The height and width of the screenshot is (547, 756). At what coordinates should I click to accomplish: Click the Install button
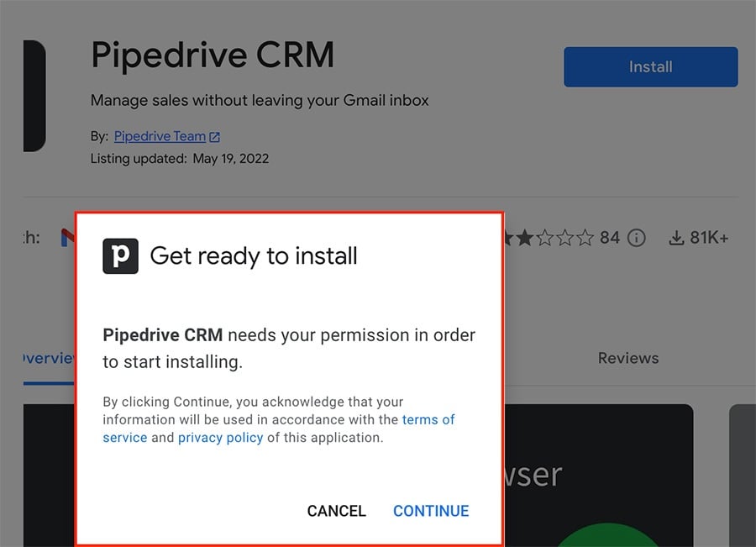click(650, 67)
